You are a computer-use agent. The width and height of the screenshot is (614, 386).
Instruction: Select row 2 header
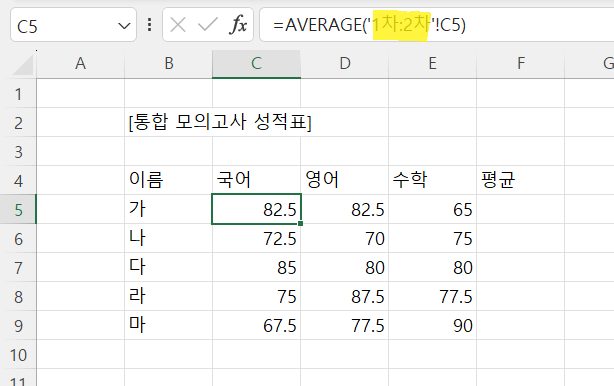[x=18, y=123]
